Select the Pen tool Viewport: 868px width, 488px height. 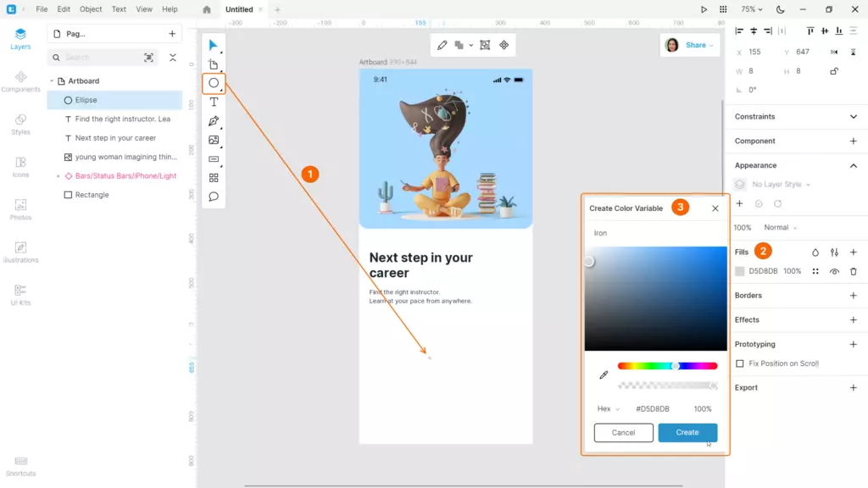pyautogui.click(x=214, y=121)
